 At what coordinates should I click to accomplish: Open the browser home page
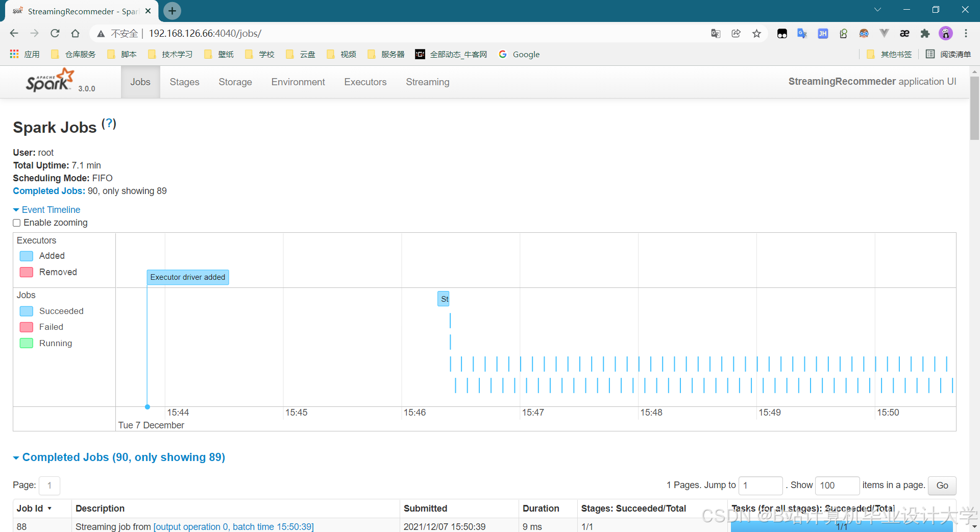pyautogui.click(x=75, y=33)
